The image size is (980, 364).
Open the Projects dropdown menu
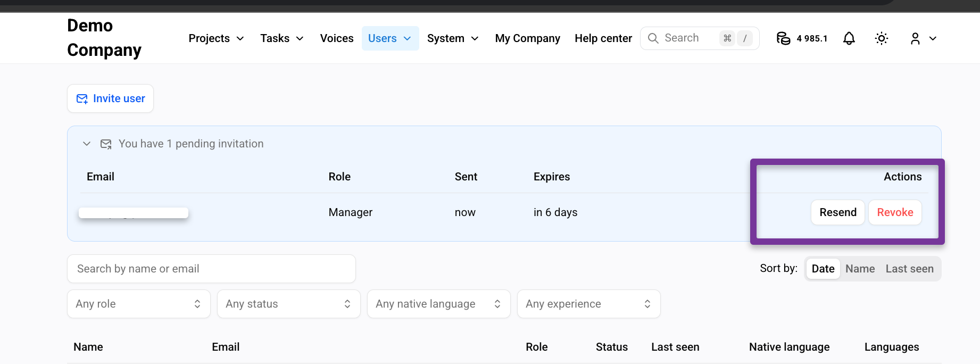(x=216, y=38)
